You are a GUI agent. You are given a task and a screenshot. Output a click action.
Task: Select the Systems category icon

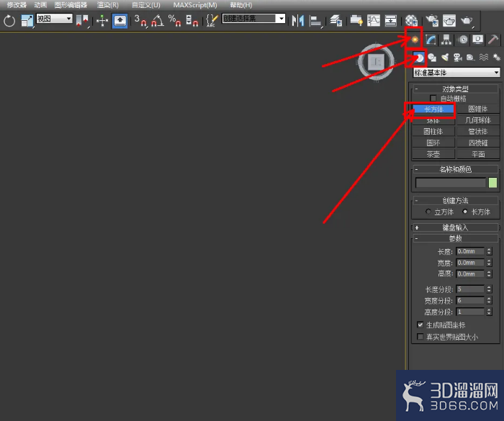tap(496, 58)
